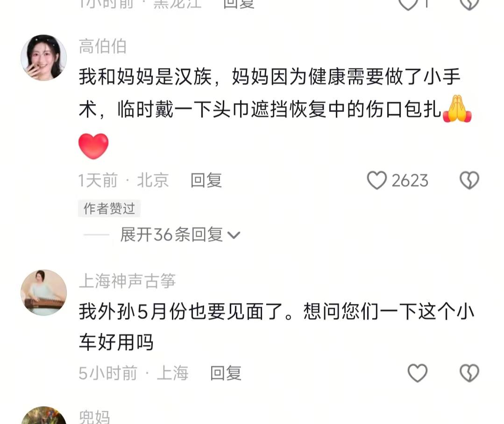The image size is (504, 424).
Task: Tap the 作者赞过 badge
Action: [109, 208]
